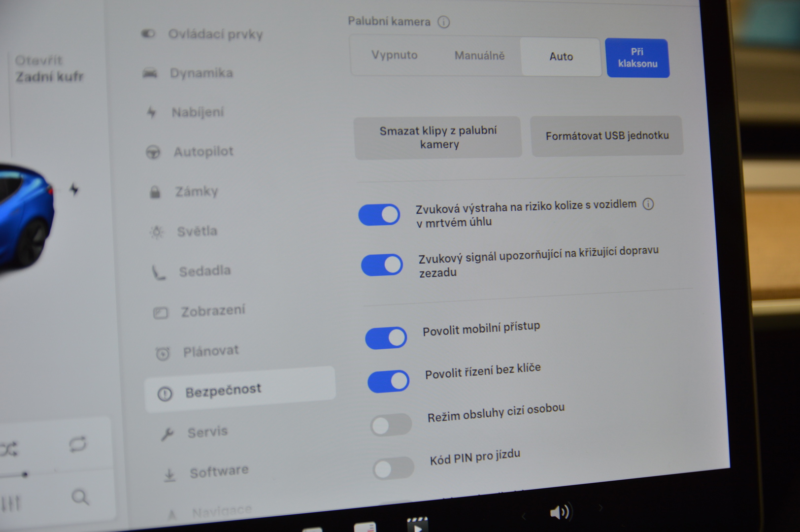Tap info icon next to blind spot warning
The image size is (800, 532).
pos(648,204)
